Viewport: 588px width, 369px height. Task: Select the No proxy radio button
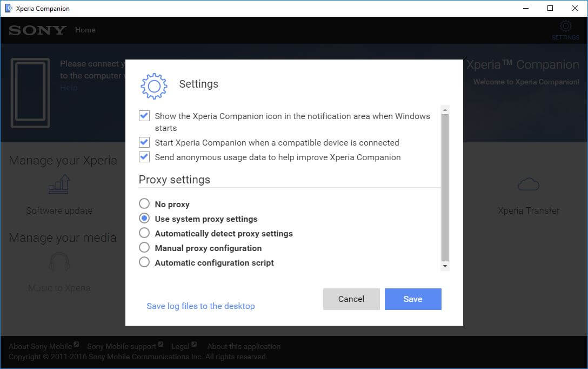tap(144, 203)
